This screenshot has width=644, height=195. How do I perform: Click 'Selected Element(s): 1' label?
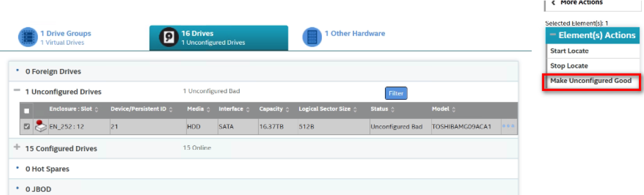click(x=577, y=23)
